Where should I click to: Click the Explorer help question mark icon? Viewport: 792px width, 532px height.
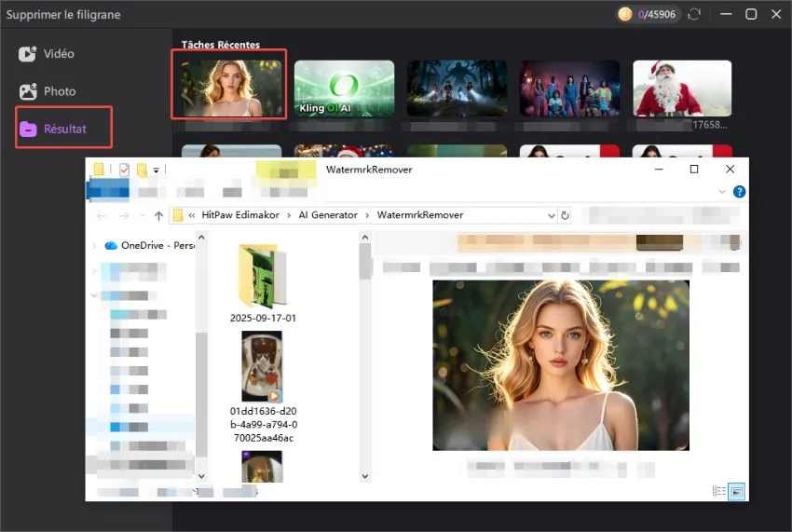pos(739,192)
